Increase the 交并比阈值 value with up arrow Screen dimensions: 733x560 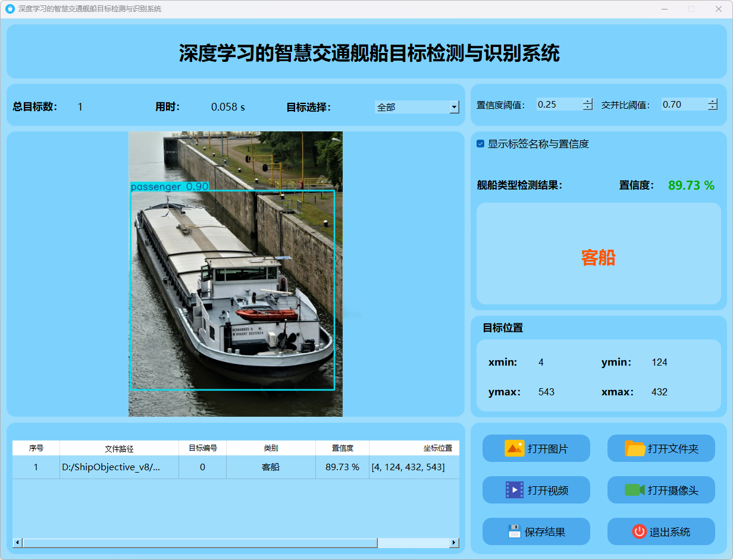[x=713, y=101]
